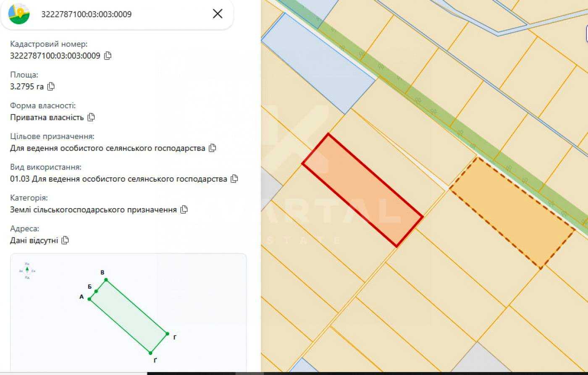Click the cadastral number search field
Image resolution: width=588 pixels, height=375 pixels.
(x=122, y=14)
